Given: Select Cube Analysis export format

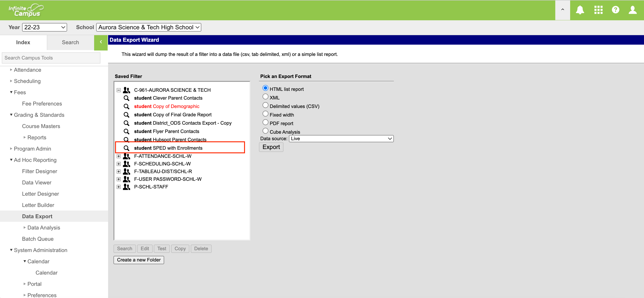Looking at the screenshot, I should coord(265,131).
